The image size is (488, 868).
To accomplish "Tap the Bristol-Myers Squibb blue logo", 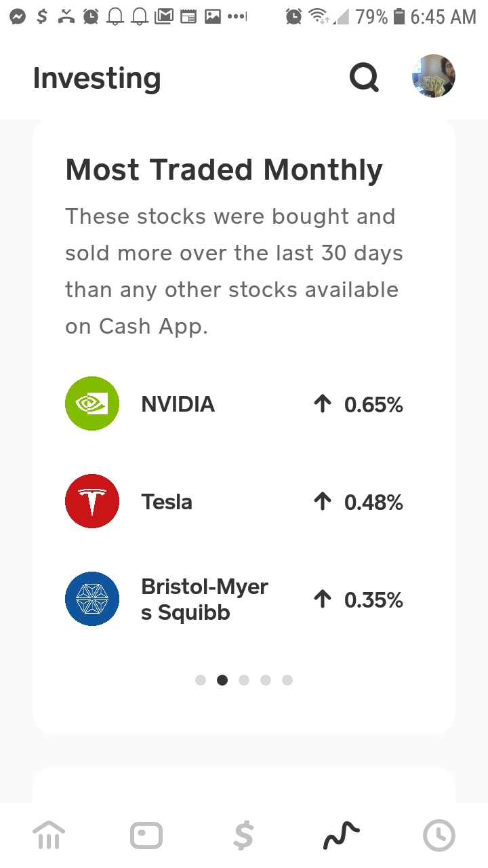I will click(x=92, y=599).
